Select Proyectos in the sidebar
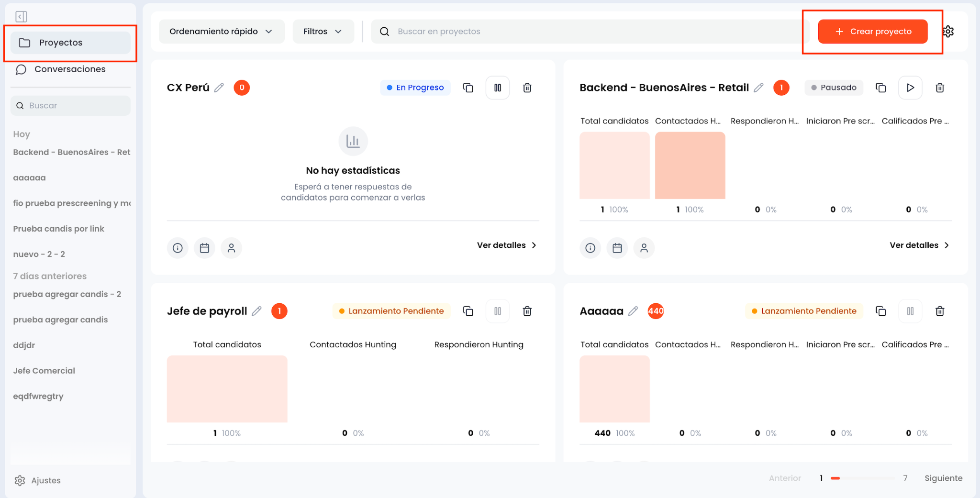 click(x=70, y=43)
